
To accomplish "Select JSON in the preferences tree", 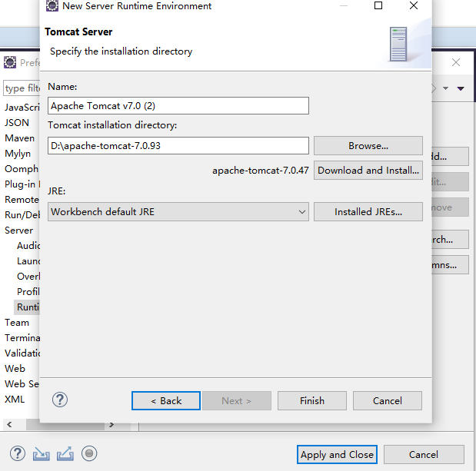I will click(x=17, y=122).
